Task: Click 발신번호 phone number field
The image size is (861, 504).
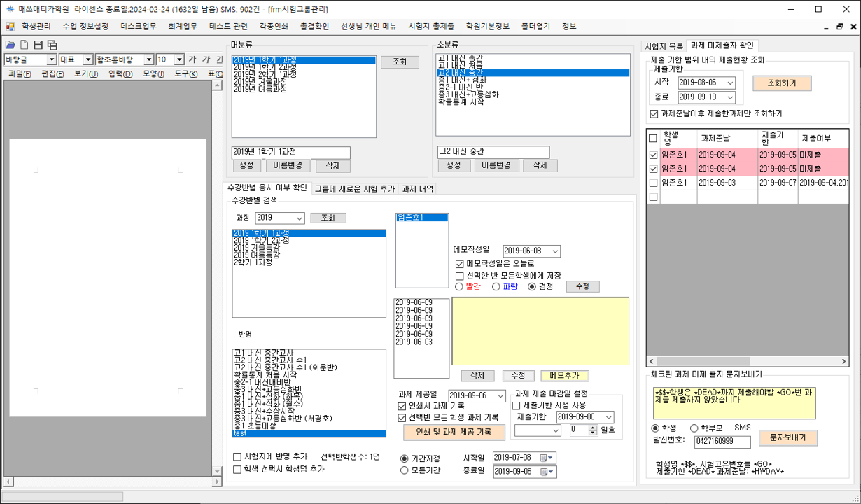Action: pyautogui.click(x=722, y=442)
